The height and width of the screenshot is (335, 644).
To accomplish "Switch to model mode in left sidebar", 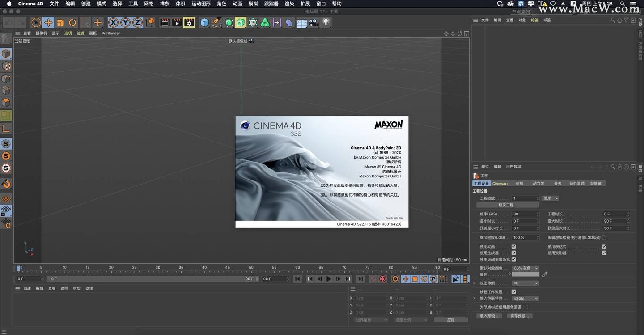I will (6, 54).
